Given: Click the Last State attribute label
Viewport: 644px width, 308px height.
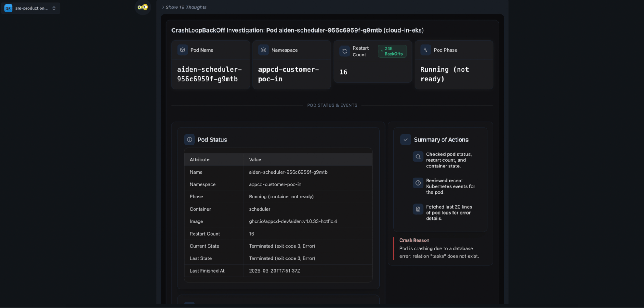Looking at the screenshot, I should click(201, 258).
